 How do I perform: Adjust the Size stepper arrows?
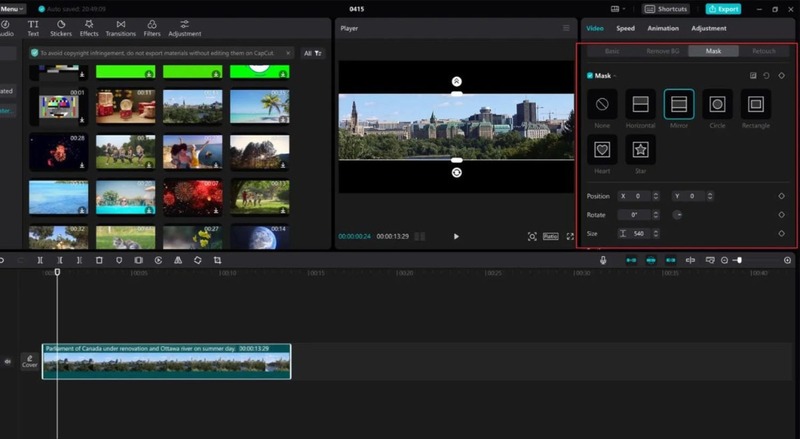pyautogui.click(x=656, y=233)
